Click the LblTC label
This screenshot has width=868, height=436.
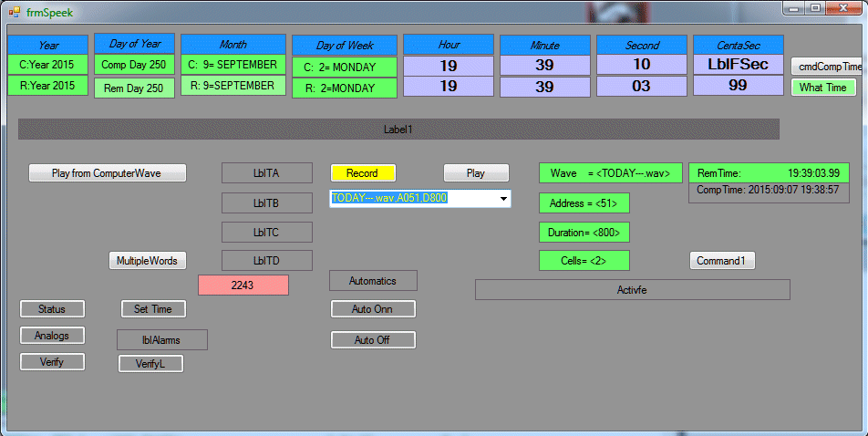tap(267, 232)
